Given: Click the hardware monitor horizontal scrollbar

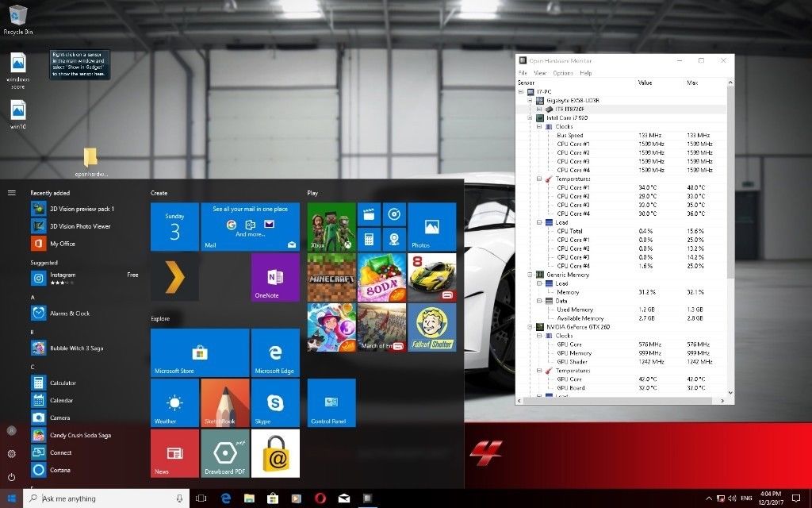Looking at the screenshot, I should (619, 401).
